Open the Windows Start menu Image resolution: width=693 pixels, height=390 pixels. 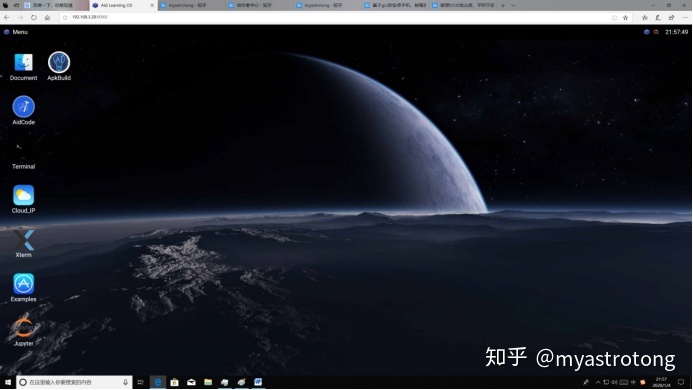(x=8, y=382)
